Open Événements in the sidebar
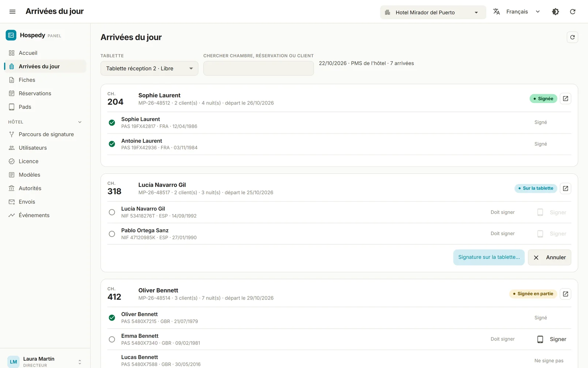The image size is (588, 368). point(45,215)
